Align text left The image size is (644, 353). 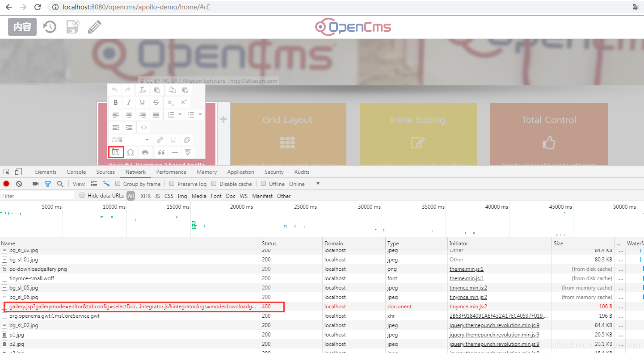[115, 115]
